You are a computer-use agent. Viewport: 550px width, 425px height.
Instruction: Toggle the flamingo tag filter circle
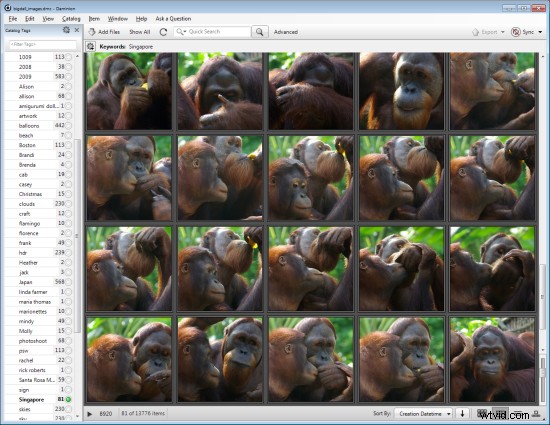68,223
